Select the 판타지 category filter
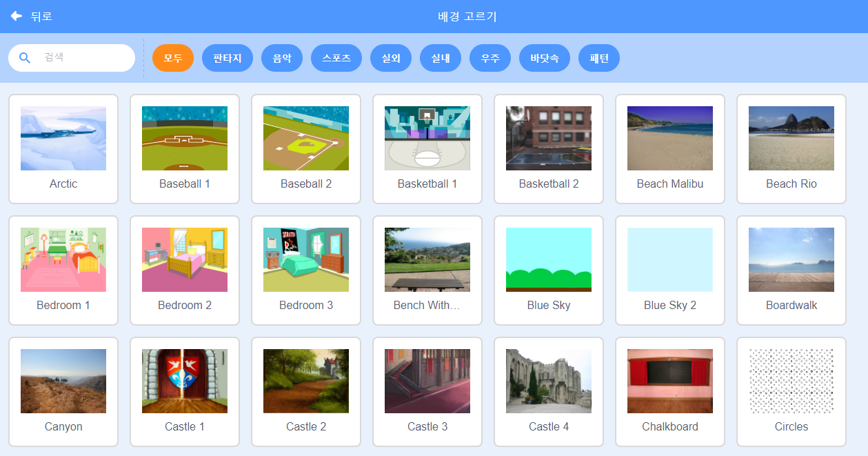Image resolution: width=868 pixels, height=456 pixels. click(228, 58)
